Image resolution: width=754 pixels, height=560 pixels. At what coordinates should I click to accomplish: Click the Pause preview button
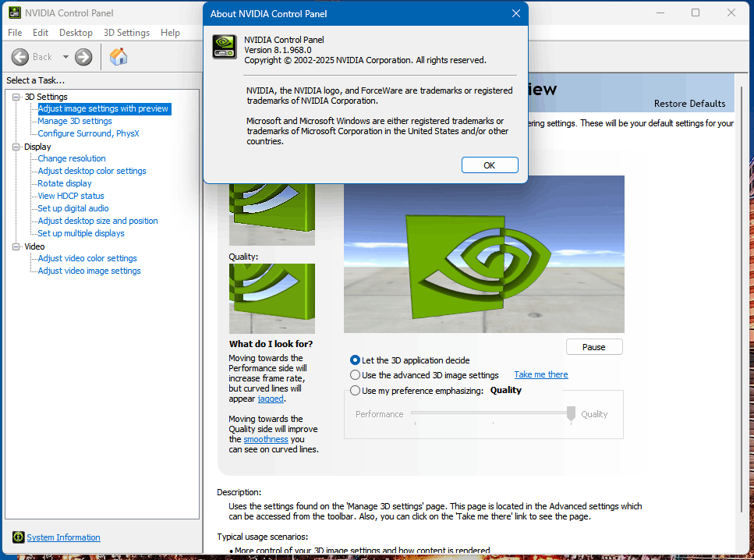[x=594, y=347]
